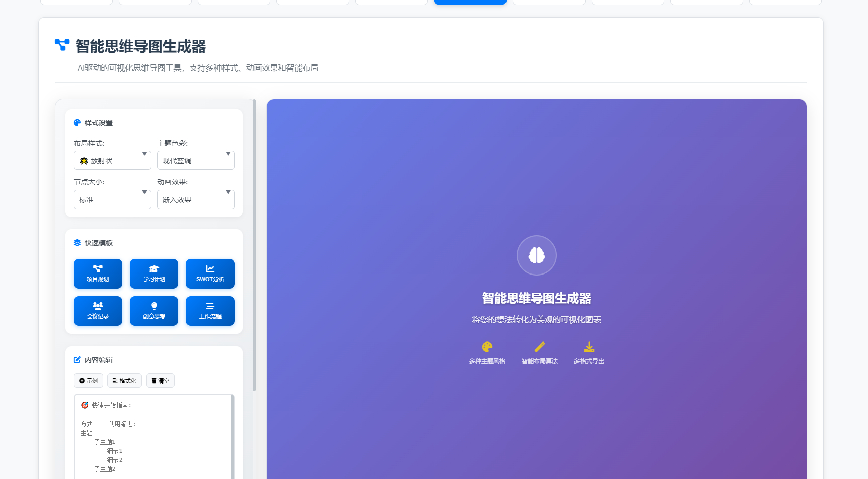Switch to the highlighted blue navigation tab
This screenshot has width=868, height=479.
[x=470, y=2]
